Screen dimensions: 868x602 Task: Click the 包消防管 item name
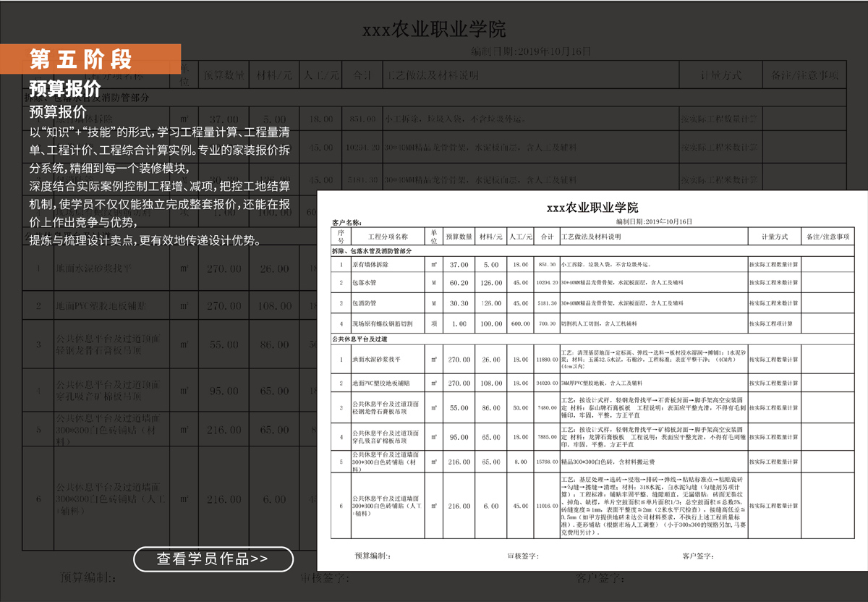[364, 303]
